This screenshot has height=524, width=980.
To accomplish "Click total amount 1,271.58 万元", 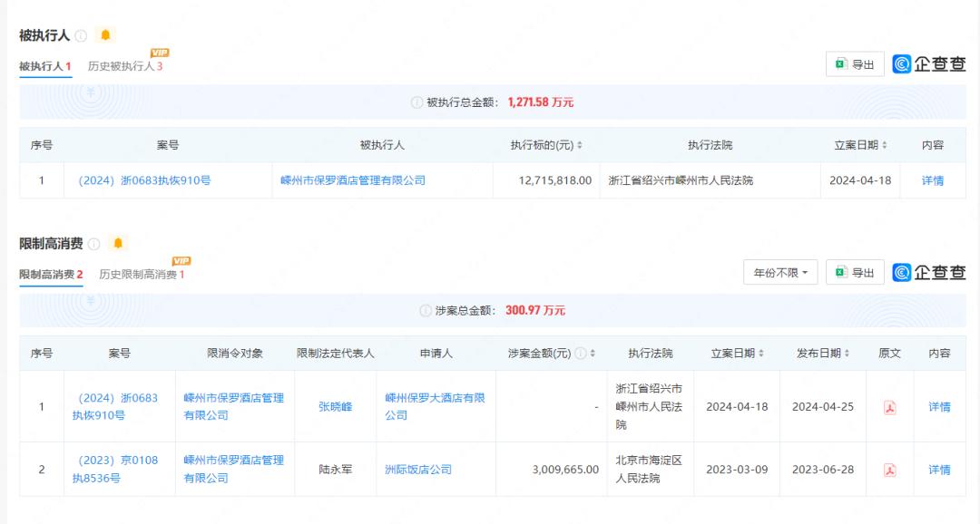I will [541, 102].
